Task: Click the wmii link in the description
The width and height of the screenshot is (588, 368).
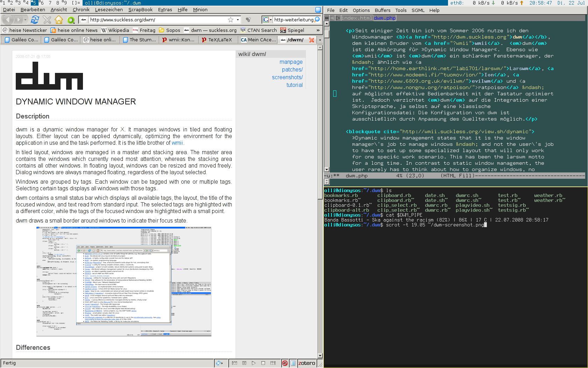Action: tap(177, 143)
